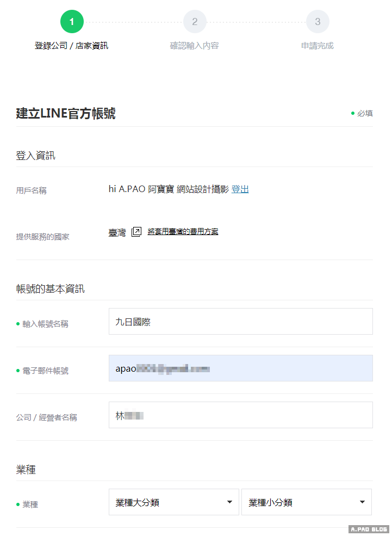This screenshot has height=536, width=392.
Task: Click the 輸入帳號名稱 field label
Action: (45, 324)
